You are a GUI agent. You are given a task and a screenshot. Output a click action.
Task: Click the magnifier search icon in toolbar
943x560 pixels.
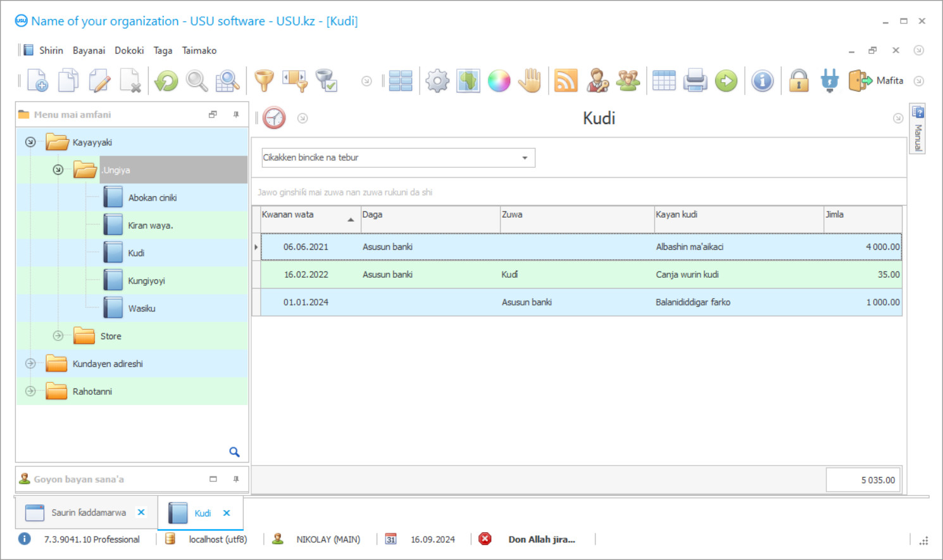tap(197, 81)
